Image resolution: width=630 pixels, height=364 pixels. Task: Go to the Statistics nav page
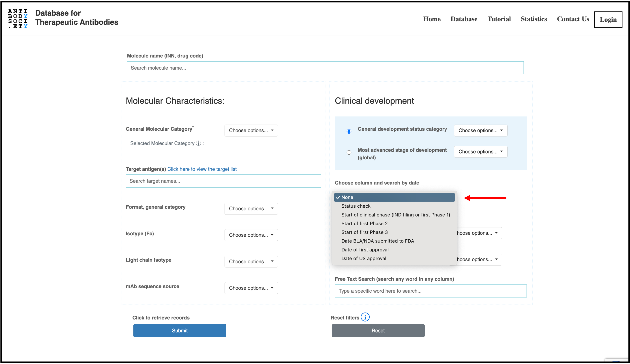pyautogui.click(x=534, y=19)
